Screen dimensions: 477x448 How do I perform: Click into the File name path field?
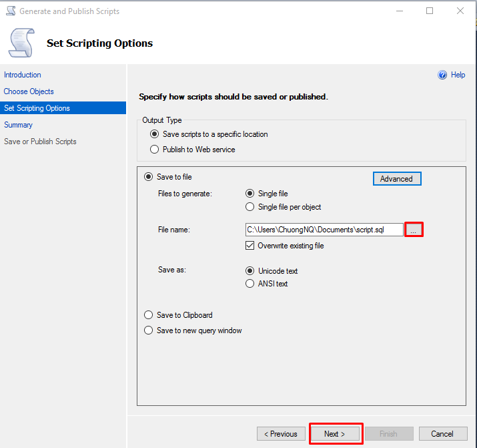324,230
